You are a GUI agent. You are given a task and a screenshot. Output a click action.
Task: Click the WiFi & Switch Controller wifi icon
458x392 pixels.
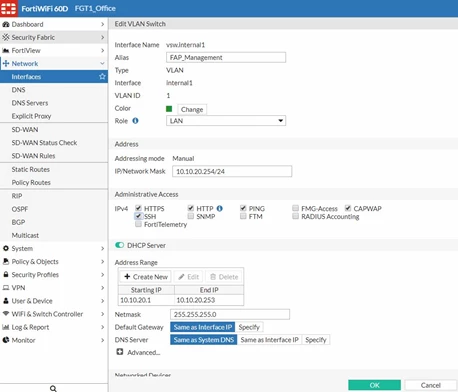tap(6, 314)
